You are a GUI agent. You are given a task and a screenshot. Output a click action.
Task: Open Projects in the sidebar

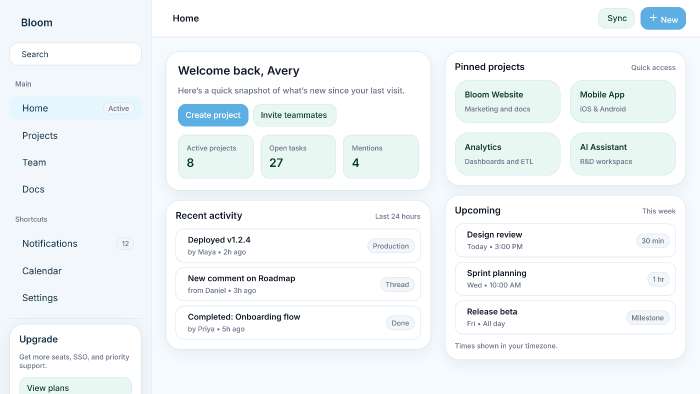coord(75,136)
